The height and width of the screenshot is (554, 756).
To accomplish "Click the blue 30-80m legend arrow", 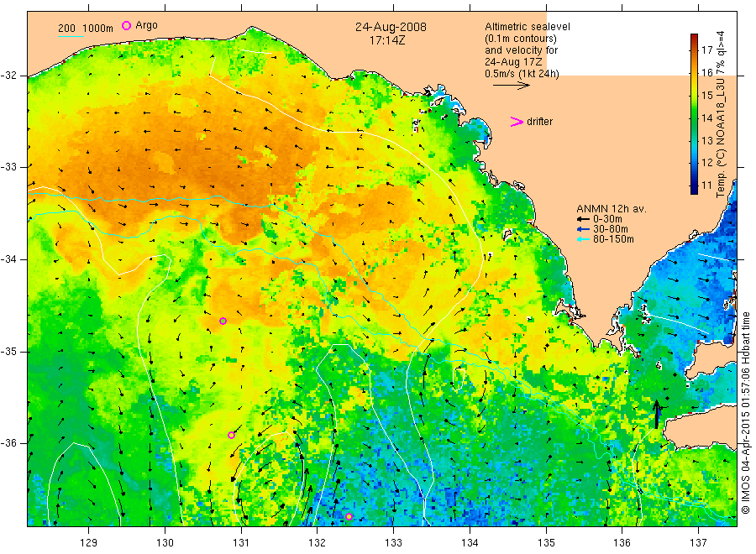I will pyautogui.click(x=584, y=229).
